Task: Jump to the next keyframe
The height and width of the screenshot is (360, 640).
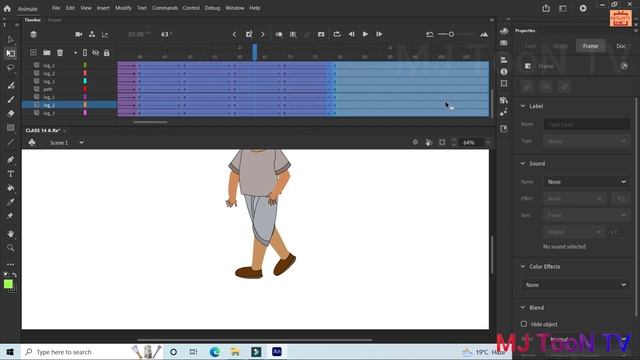Action: (263, 34)
